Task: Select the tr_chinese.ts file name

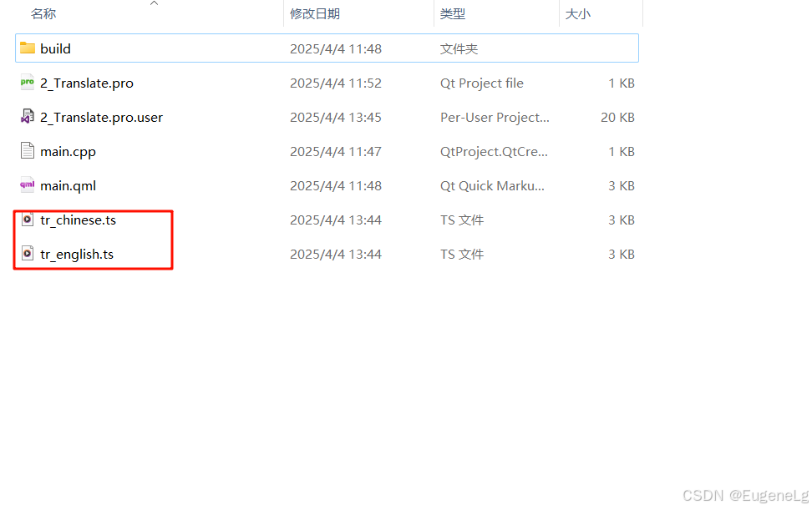Action: click(79, 220)
